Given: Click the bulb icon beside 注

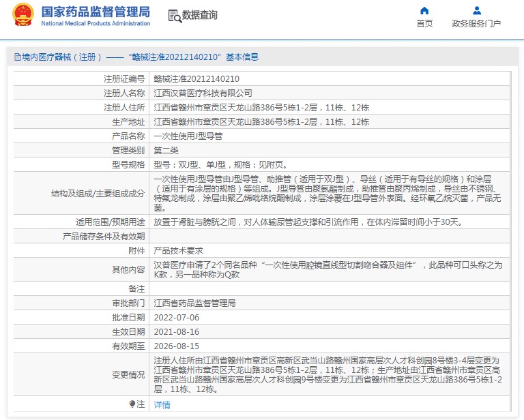Looking at the screenshot, I should pyautogui.click(x=132, y=404).
